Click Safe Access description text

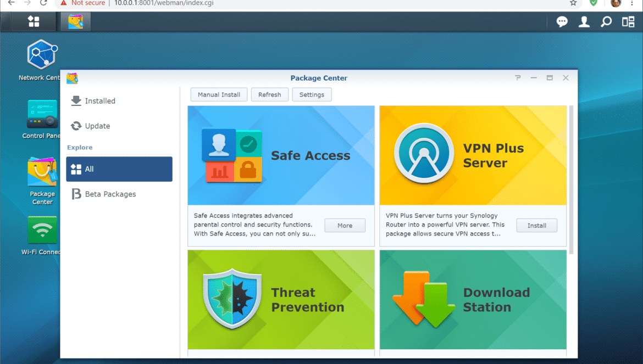[254, 225]
